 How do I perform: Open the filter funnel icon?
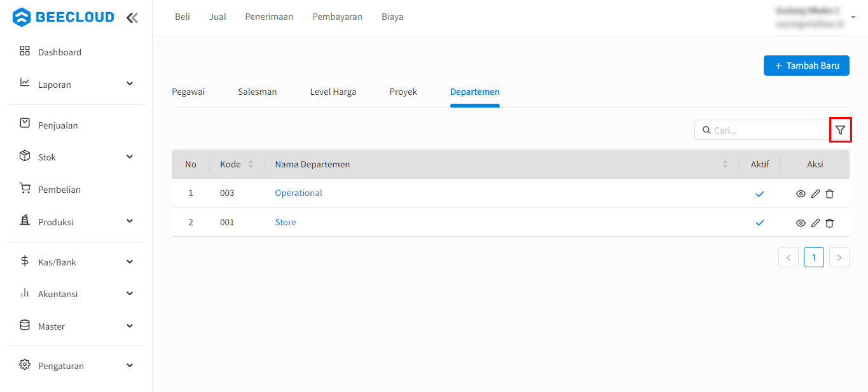pyautogui.click(x=840, y=130)
